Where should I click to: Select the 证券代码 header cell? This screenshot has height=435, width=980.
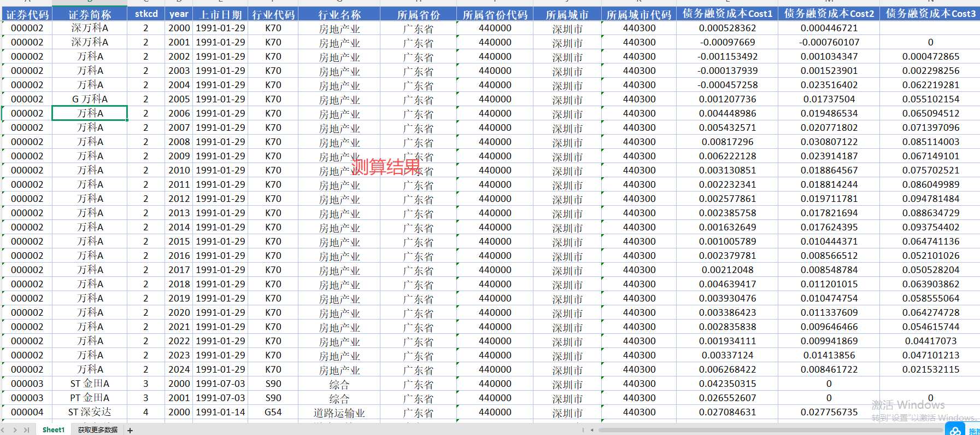tap(27, 14)
